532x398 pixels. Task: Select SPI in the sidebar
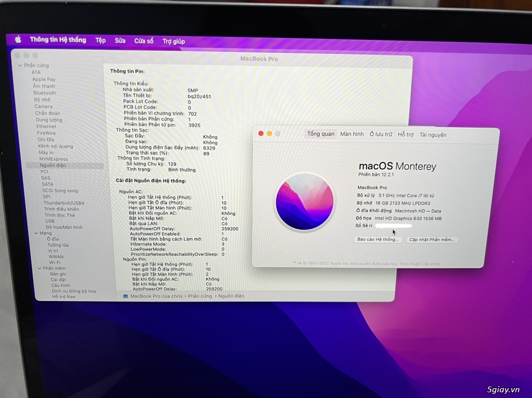[x=46, y=197]
